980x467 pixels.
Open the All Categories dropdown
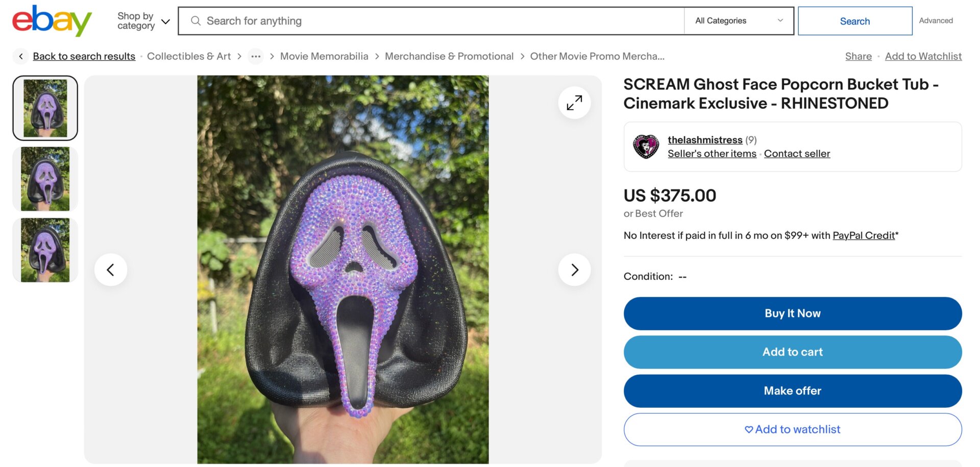[738, 20]
